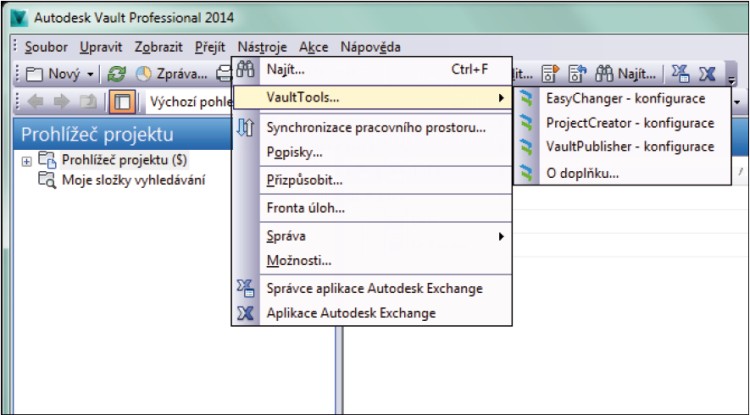Select Moje složky vyhledávání in tree
The image size is (750, 415).
click(132, 180)
